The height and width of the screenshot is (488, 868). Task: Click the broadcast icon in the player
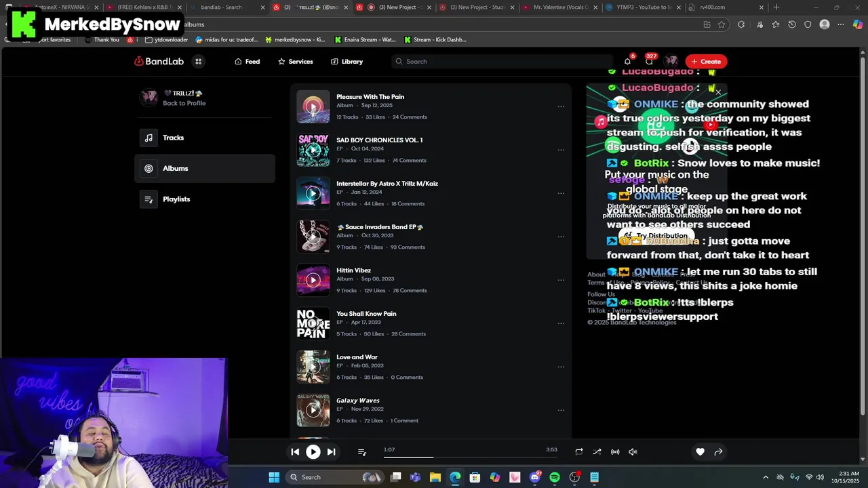(615, 452)
